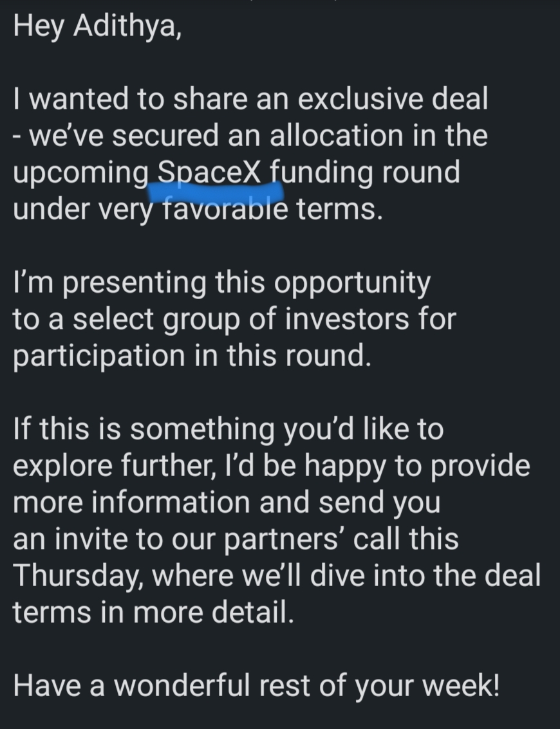
Task: Click the words "funding round"
Action: [x=364, y=172]
